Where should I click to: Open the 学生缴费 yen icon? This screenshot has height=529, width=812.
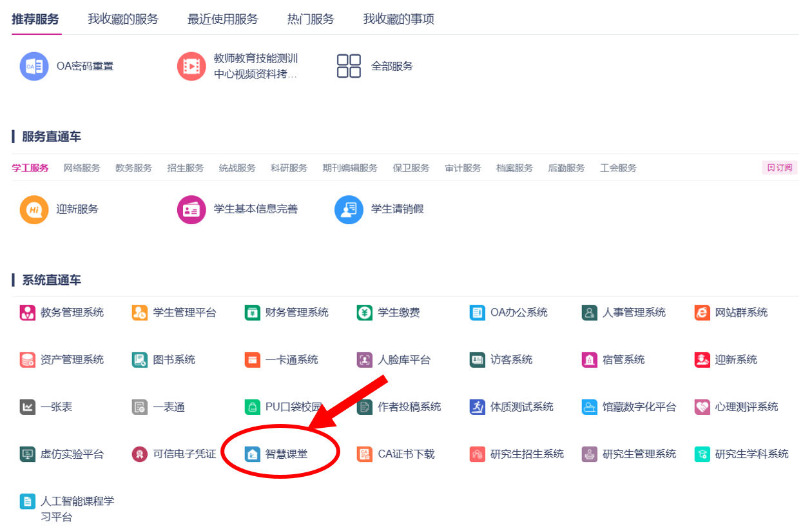(x=365, y=313)
